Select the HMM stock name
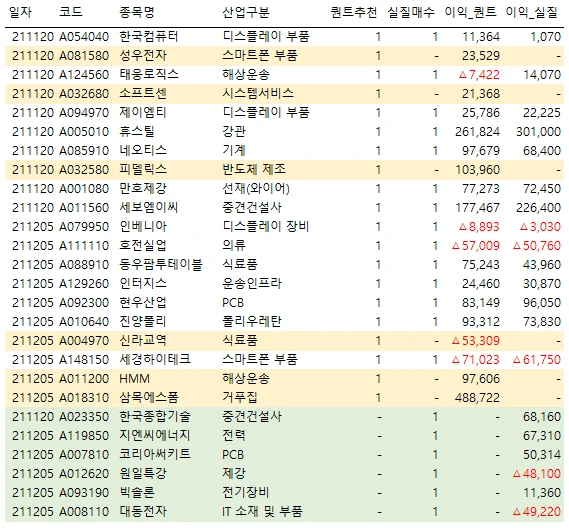569x528 pixels. 134,378
